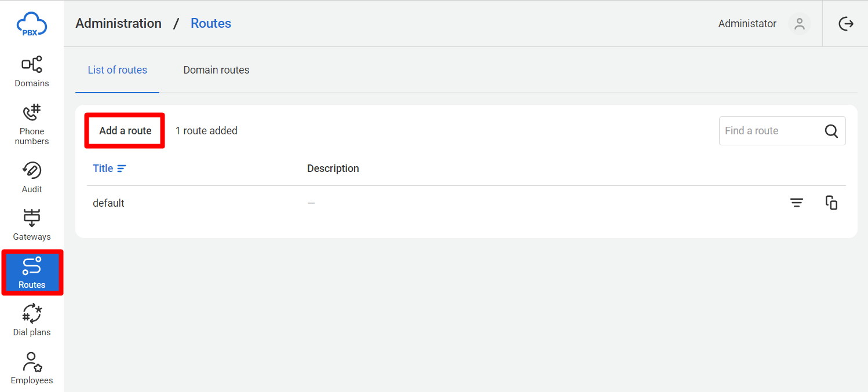Click the PBX cloud logo

click(x=31, y=24)
